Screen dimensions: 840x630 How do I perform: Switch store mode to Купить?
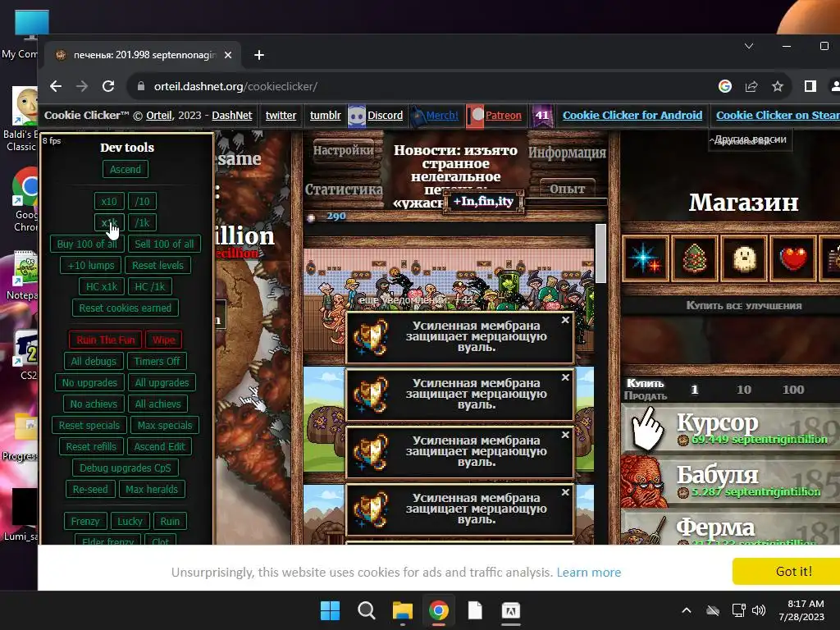[x=646, y=384]
